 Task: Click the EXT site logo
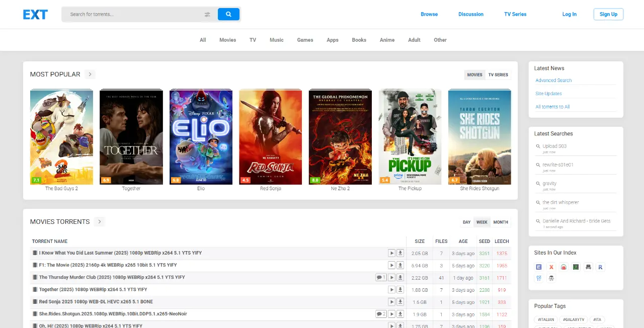coord(35,15)
